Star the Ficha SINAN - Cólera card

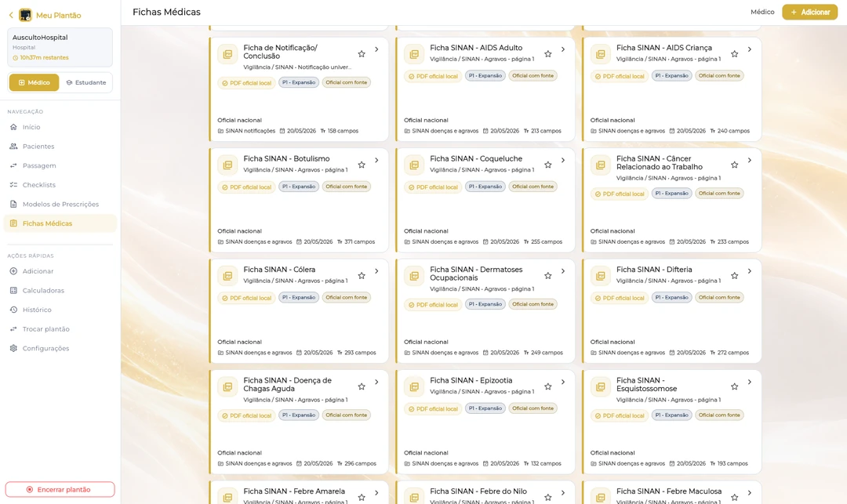(362, 276)
